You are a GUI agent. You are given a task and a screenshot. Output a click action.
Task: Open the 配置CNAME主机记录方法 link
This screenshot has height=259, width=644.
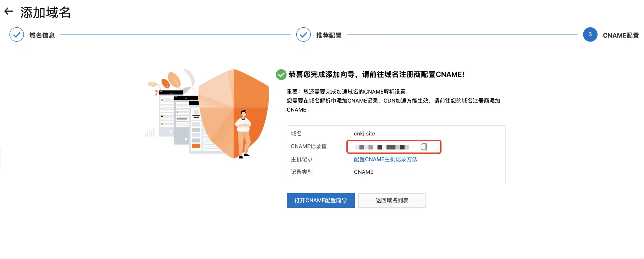[x=385, y=159]
